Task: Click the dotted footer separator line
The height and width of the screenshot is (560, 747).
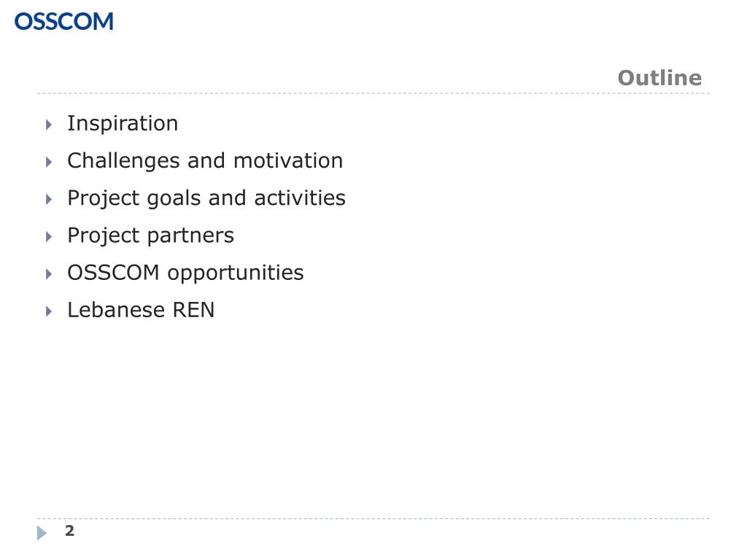Action: [373, 518]
